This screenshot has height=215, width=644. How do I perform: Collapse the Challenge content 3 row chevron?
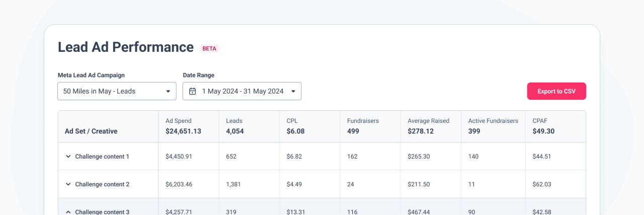click(68, 212)
